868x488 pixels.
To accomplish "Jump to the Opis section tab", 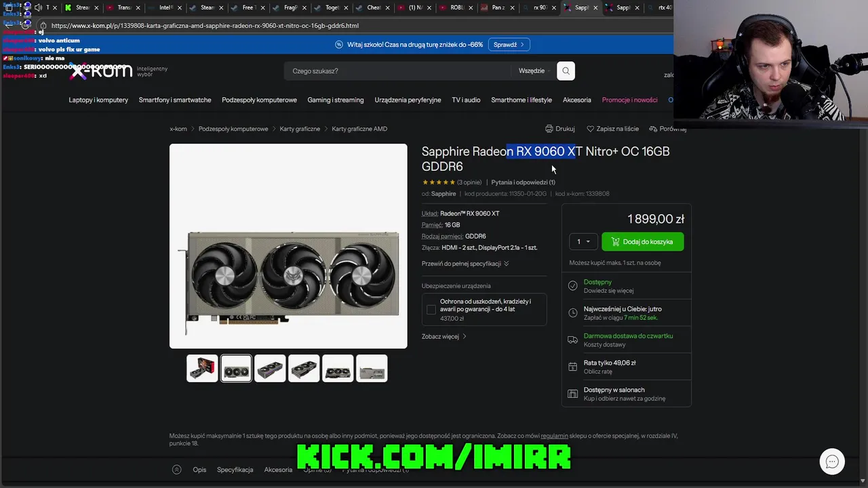I will point(199,469).
